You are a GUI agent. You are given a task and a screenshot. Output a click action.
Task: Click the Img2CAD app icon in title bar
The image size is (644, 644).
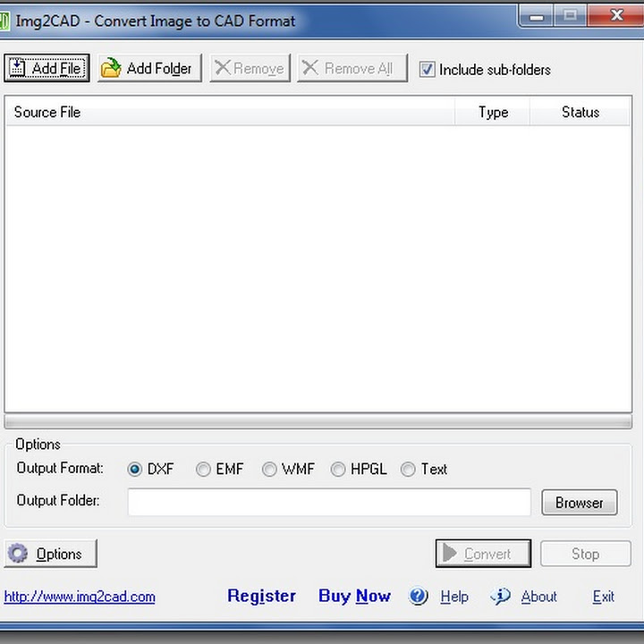[x=4, y=21]
